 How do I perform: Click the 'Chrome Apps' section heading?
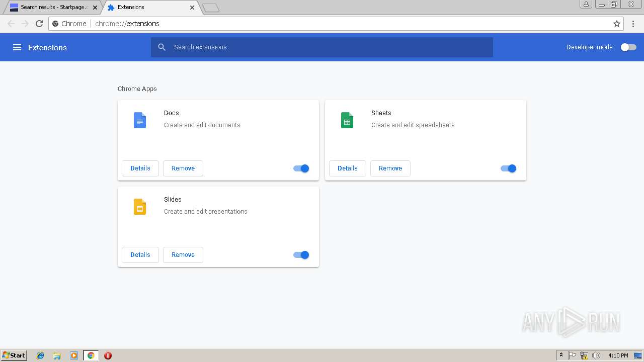click(137, 89)
